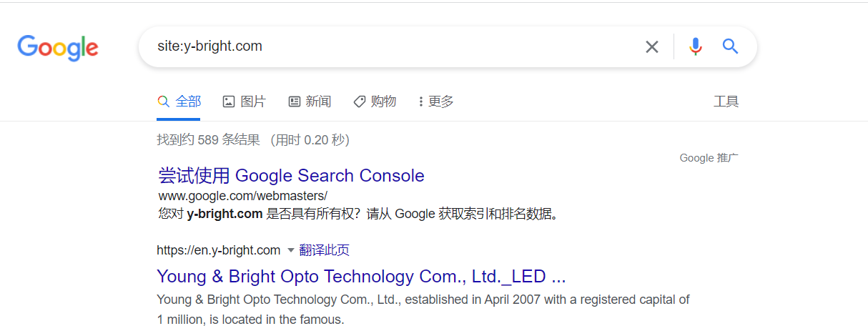The height and width of the screenshot is (326, 868).
Task: Expand the 更多 more menu
Action: [x=440, y=102]
